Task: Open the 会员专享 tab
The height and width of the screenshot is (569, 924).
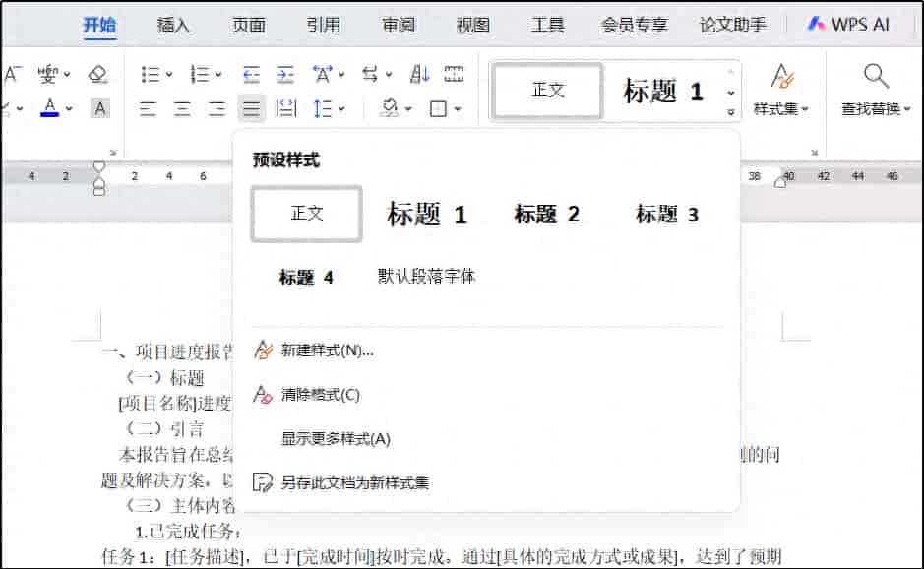Action: click(x=634, y=25)
